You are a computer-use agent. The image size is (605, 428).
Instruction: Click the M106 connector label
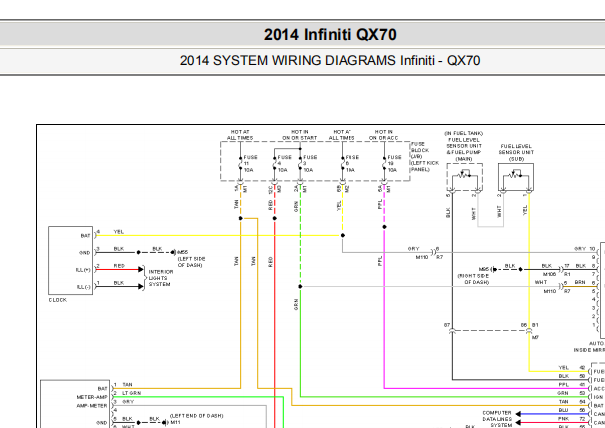[x=549, y=274]
